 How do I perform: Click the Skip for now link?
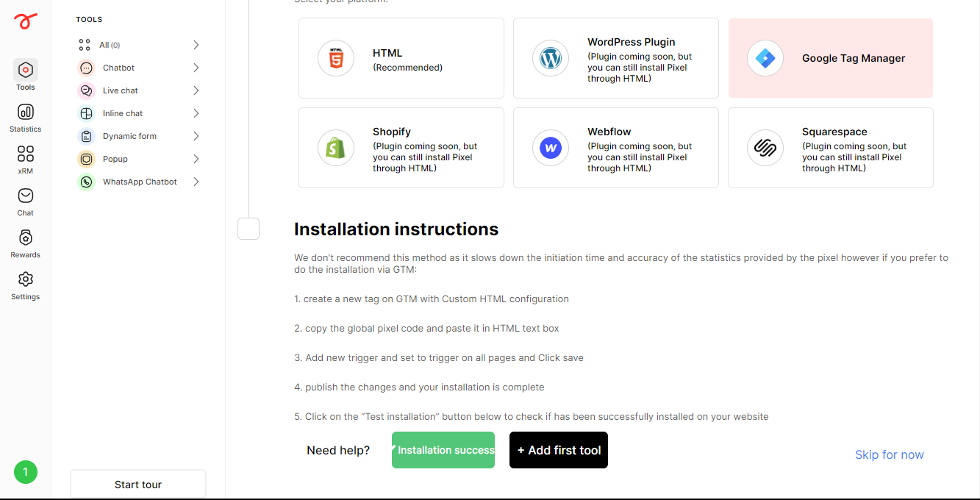coord(889,454)
